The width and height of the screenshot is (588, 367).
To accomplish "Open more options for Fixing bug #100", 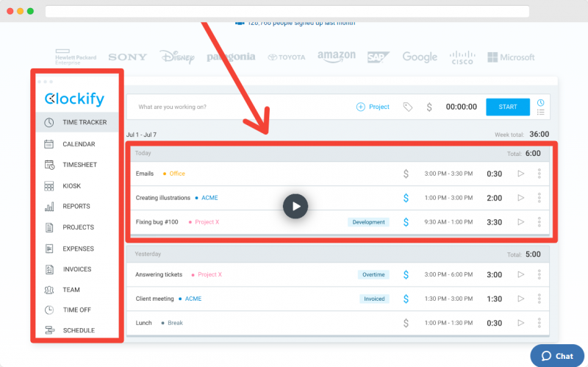I will tap(539, 222).
